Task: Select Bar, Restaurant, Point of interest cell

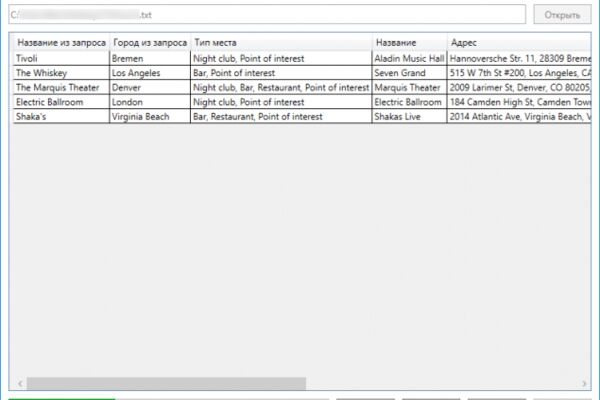Action: click(x=281, y=116)
